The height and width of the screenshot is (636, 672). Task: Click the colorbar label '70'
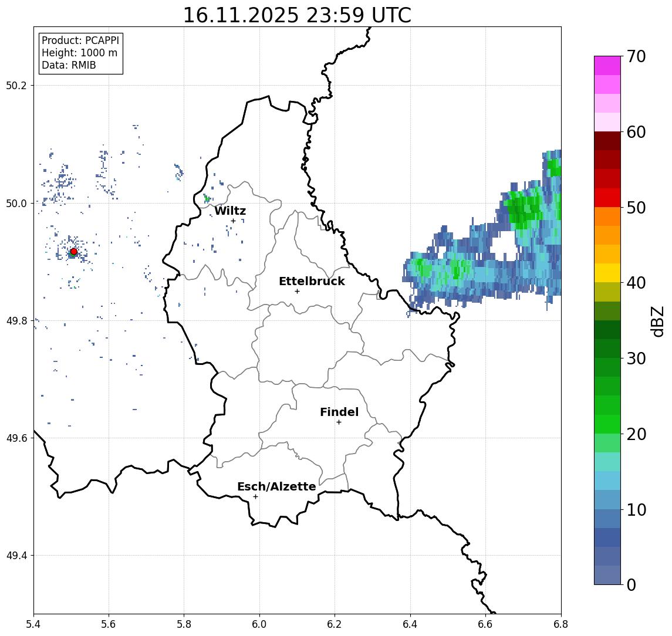636,56
